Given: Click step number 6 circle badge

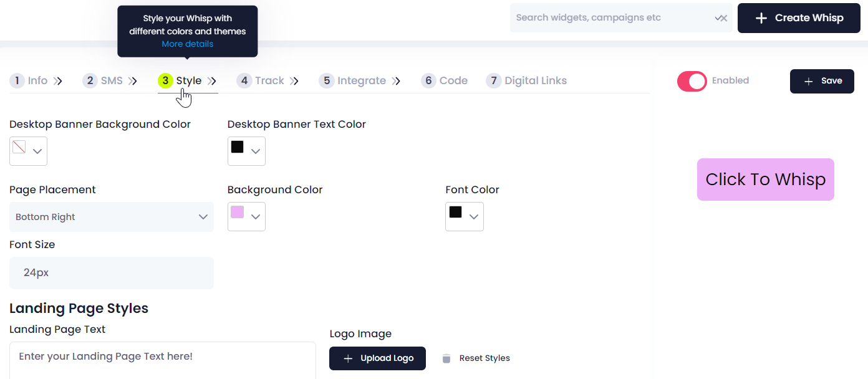Looking at the screenshot, I should 428,80.
